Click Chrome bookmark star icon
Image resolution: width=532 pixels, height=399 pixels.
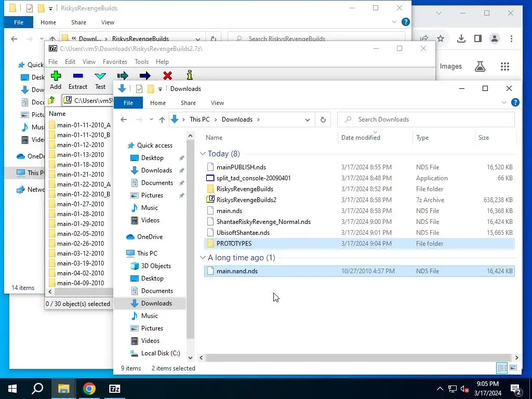441,38
